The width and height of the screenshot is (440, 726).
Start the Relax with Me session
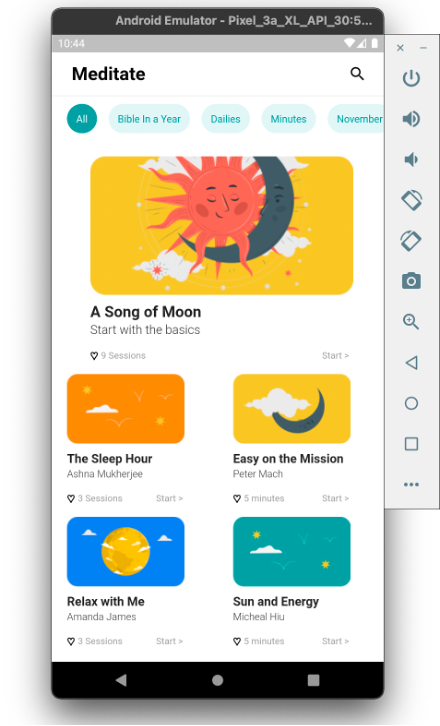(169, 641)
